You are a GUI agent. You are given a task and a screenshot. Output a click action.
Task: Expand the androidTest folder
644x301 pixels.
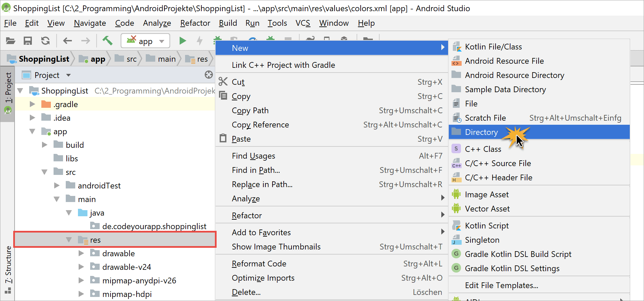(57, 185)
